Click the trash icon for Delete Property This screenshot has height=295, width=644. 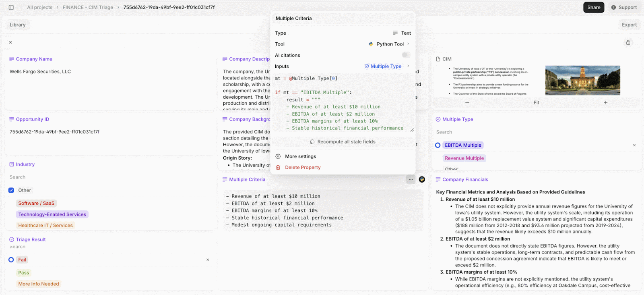pyautogui.click(x=278, y=168)
